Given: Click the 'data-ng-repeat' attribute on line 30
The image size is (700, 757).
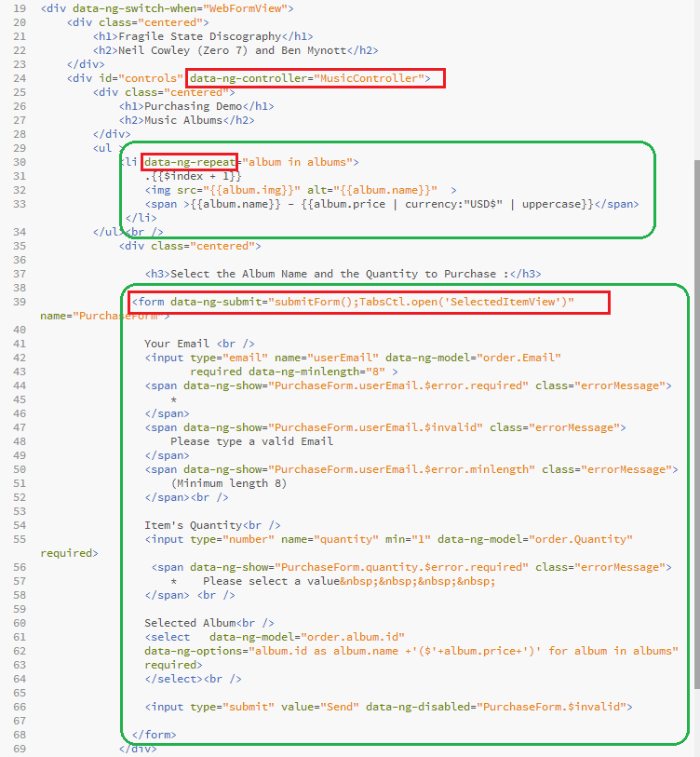Looking at the screenshot, I should coord(190,162).
